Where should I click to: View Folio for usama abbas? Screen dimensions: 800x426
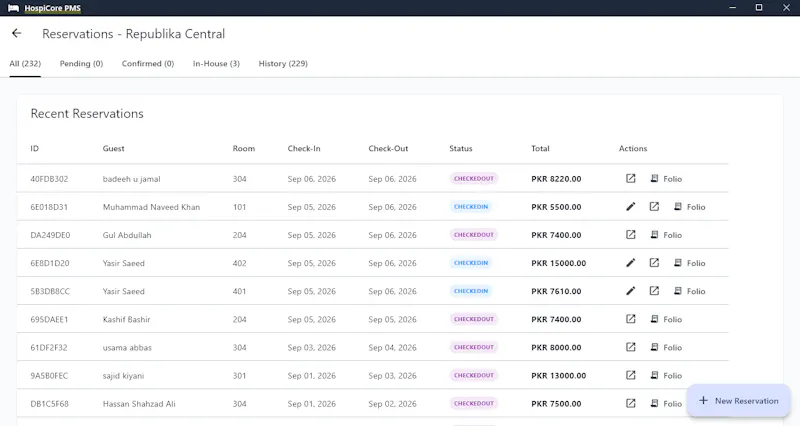(x=666, y=347)
